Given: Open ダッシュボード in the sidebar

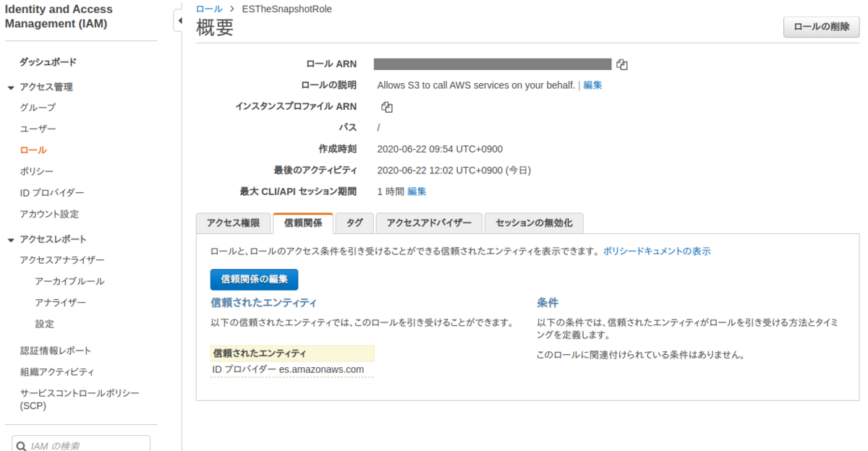Looking at the screenshot, I should pos(48,62).
